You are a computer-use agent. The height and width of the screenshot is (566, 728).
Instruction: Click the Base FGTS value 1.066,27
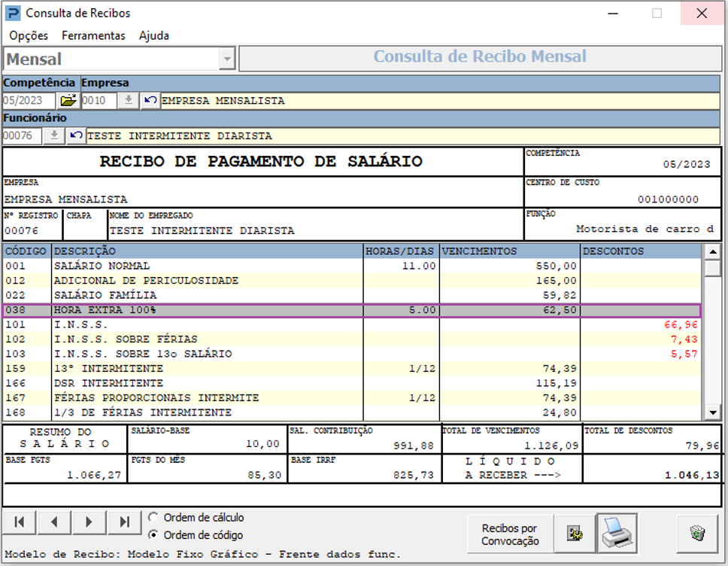tap(94, 475)
